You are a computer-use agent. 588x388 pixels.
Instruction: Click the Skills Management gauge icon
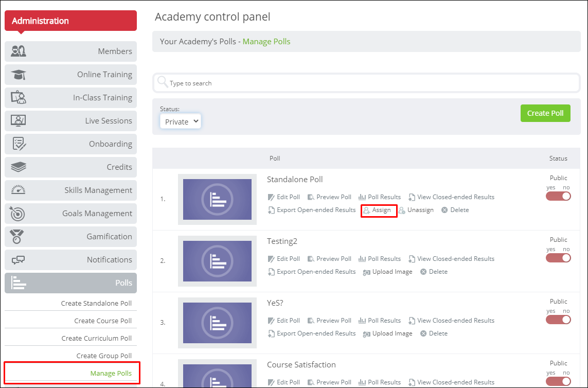click(19, 190)
